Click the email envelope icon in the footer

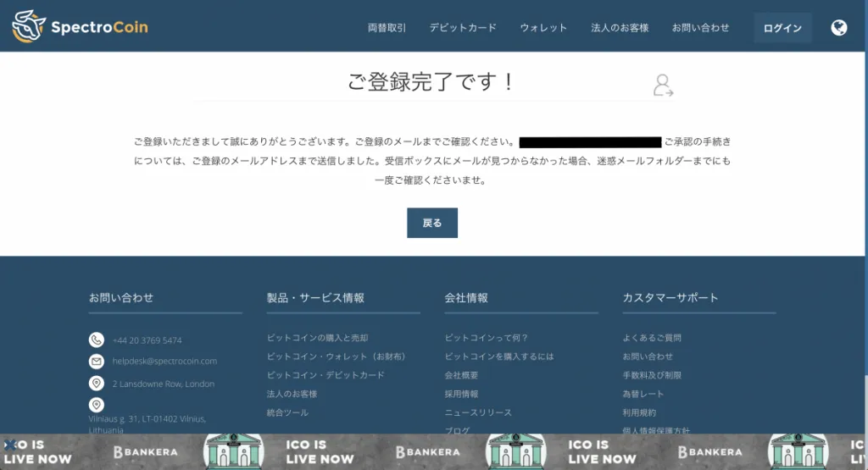click(x=97, y=361)
